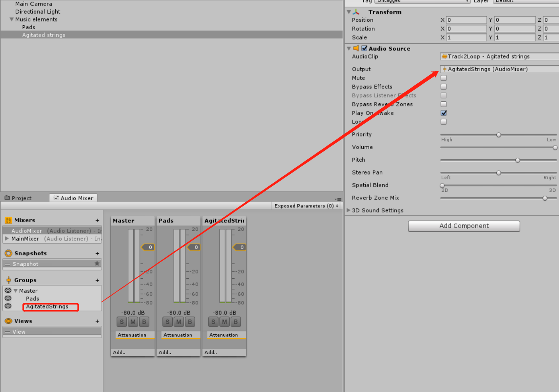This screenshot has height=392, width=559.
Task: Add a new group with plus icon
Action: tap(97, 281)
